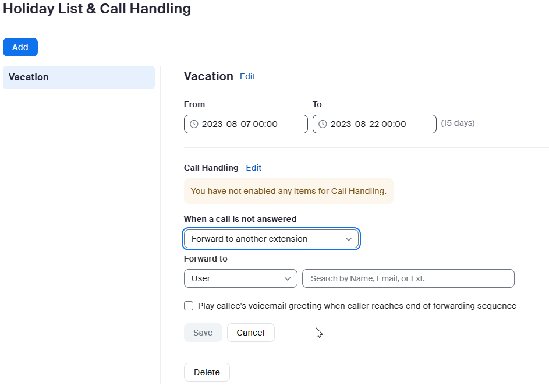Click the Holiday List & Call Handling heading
549x392 pixels.
click(97, 9)
